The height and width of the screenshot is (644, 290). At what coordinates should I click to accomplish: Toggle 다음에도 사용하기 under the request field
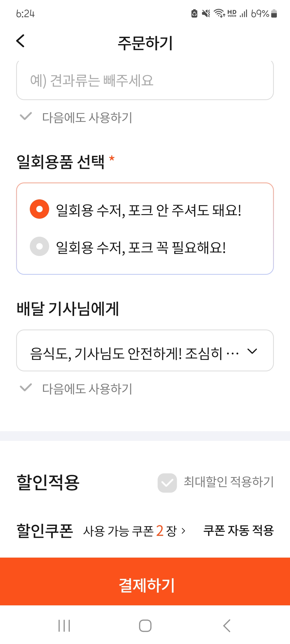click(x=26, y=117)
